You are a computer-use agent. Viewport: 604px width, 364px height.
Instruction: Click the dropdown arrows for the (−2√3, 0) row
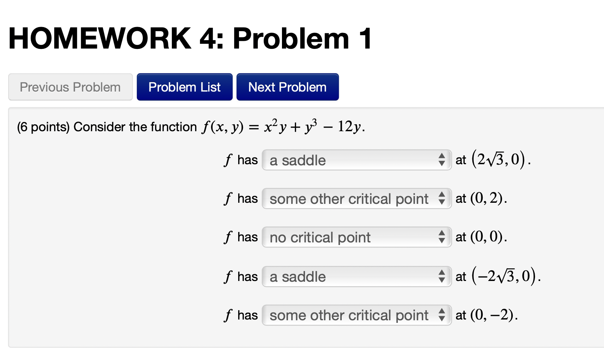pyautogui.click(x=442, y=276)
